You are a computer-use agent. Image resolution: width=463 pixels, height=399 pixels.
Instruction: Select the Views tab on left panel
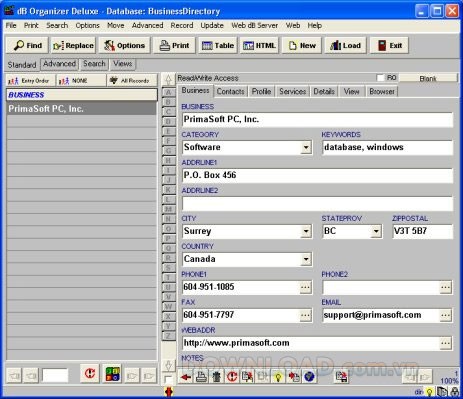(x=122, y=64)
